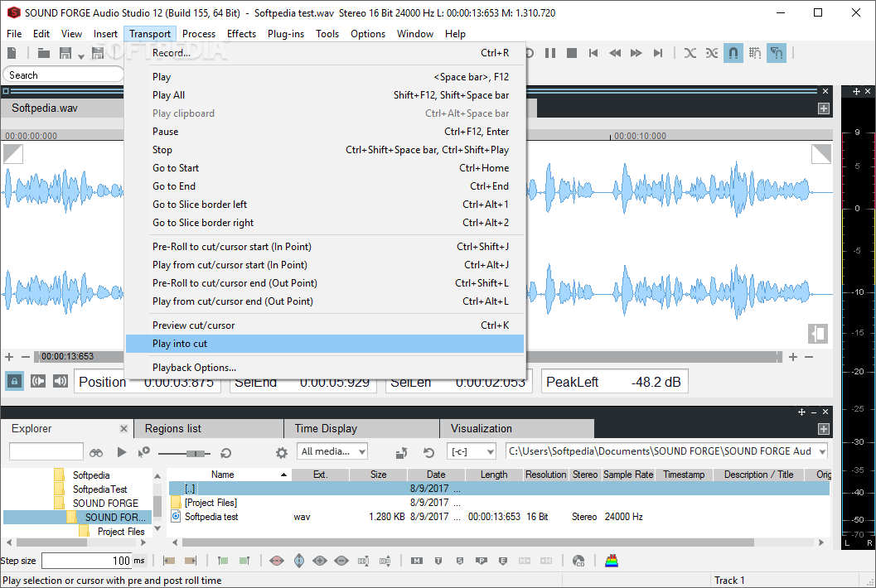Toggle the snap-to-grid magnet icon
Viewport: 876px width, 588px height.
(x=755, y=53)
